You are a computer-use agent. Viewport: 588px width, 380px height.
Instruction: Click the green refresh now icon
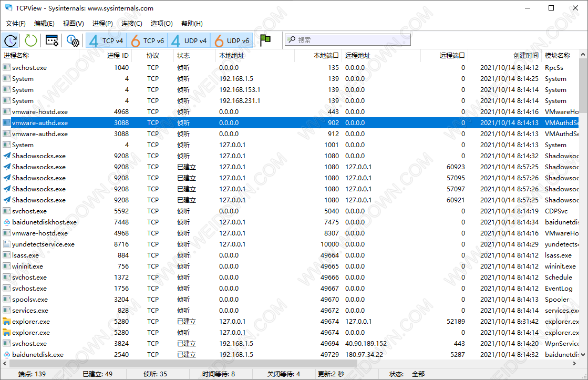[x=31, y=40]
